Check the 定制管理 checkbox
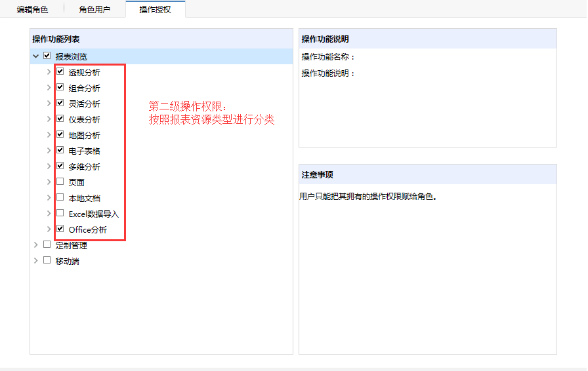 pyautogui.click(x=47, y=244)
